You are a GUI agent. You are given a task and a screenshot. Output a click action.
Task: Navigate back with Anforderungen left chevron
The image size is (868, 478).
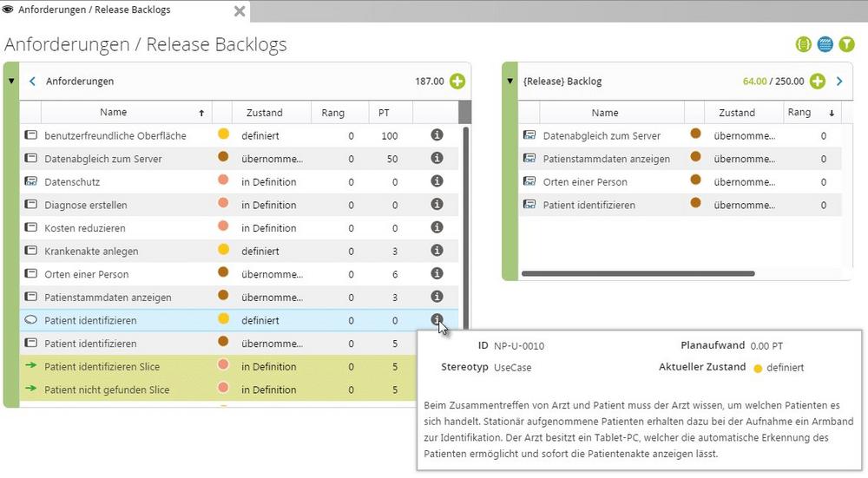[32, 82]
